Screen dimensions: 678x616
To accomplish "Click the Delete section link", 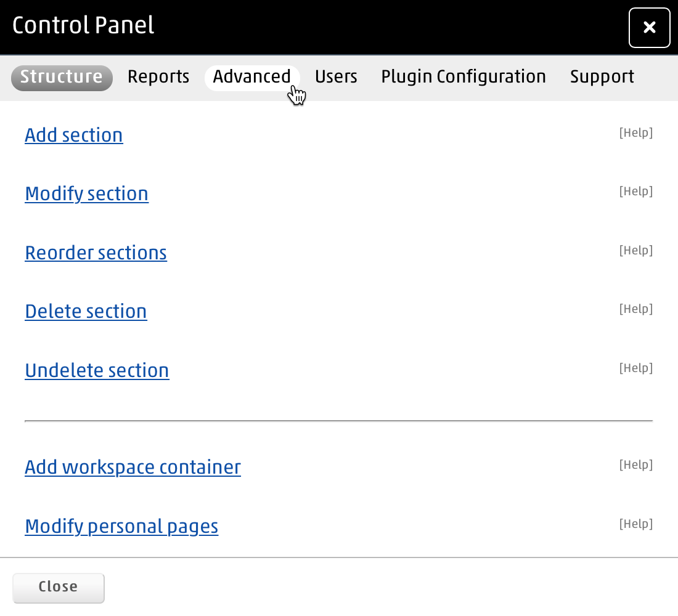I will (86, 311).
